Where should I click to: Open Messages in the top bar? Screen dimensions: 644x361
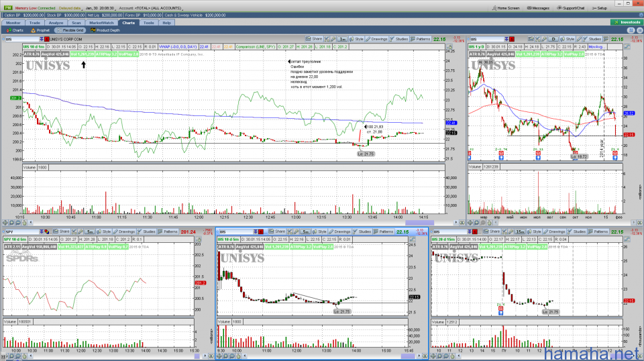[538, 8]
